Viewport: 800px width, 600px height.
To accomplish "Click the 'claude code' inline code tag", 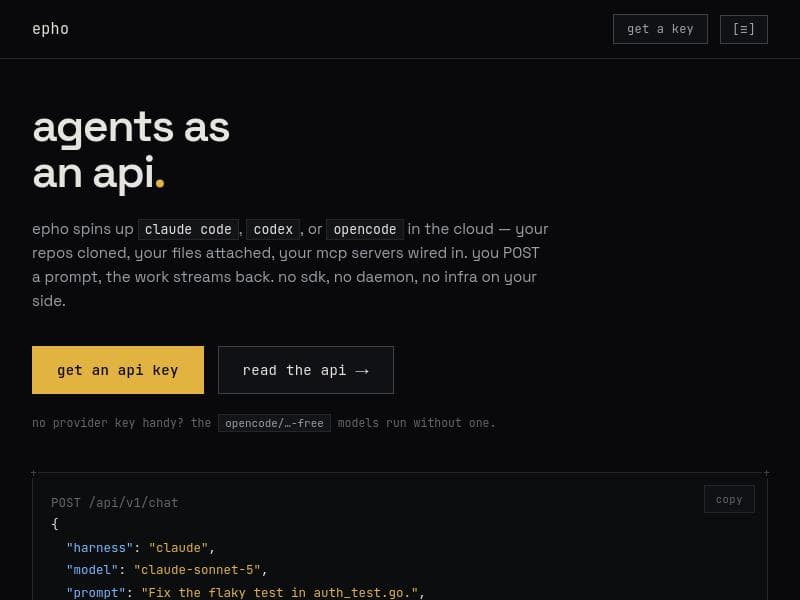I will (x=188, y=229).
